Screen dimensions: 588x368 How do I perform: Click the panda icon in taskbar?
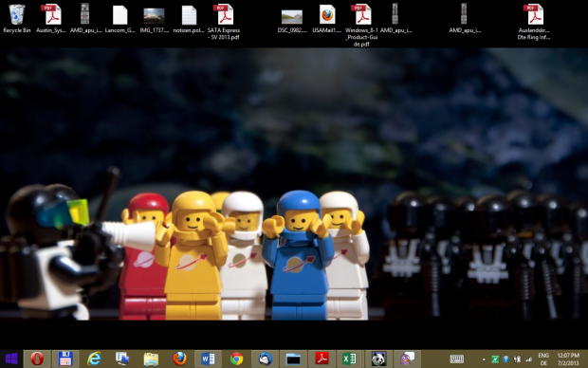[378, 359]
